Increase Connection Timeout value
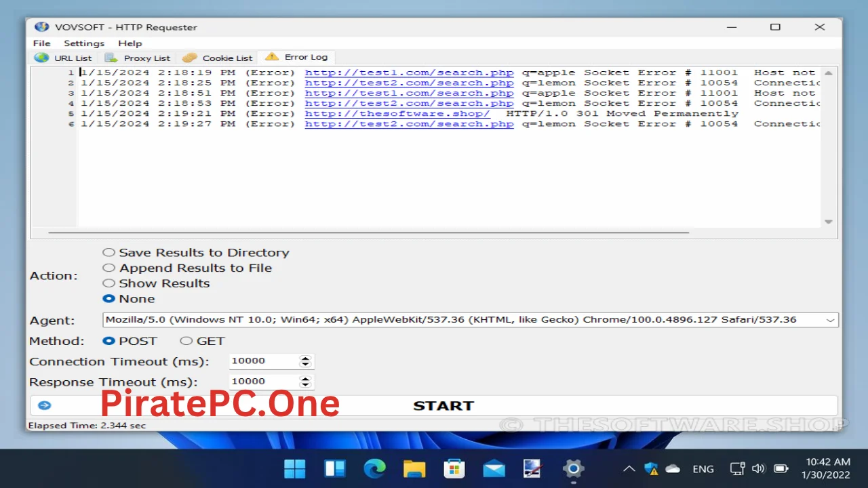 [305, 358]
